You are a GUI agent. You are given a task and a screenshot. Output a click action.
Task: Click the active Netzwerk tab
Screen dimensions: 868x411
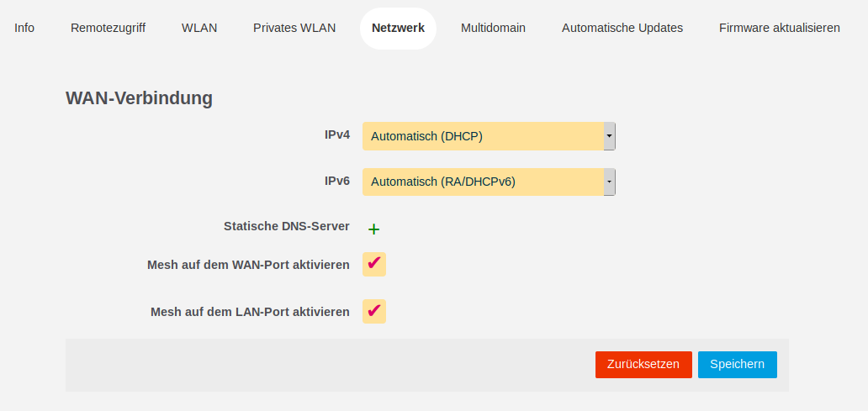click(398, 28)
